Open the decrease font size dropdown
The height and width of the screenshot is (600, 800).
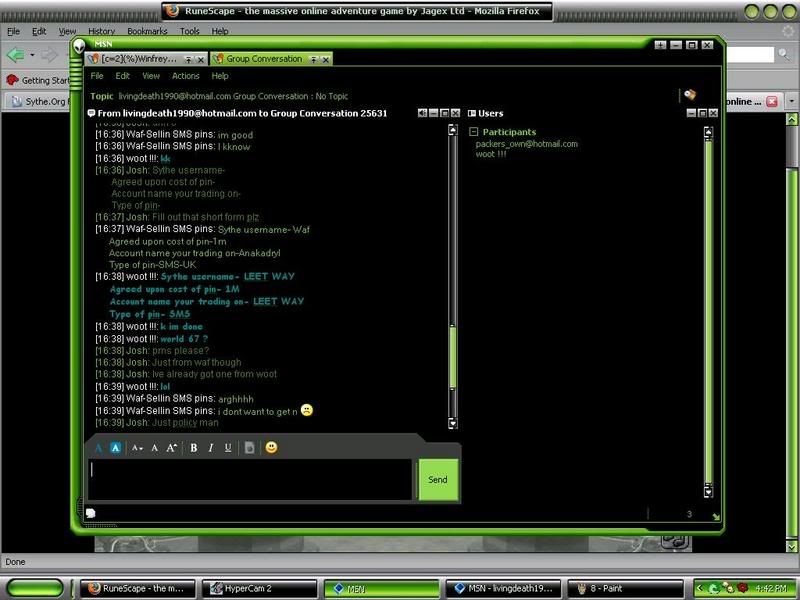click(137, 448)
